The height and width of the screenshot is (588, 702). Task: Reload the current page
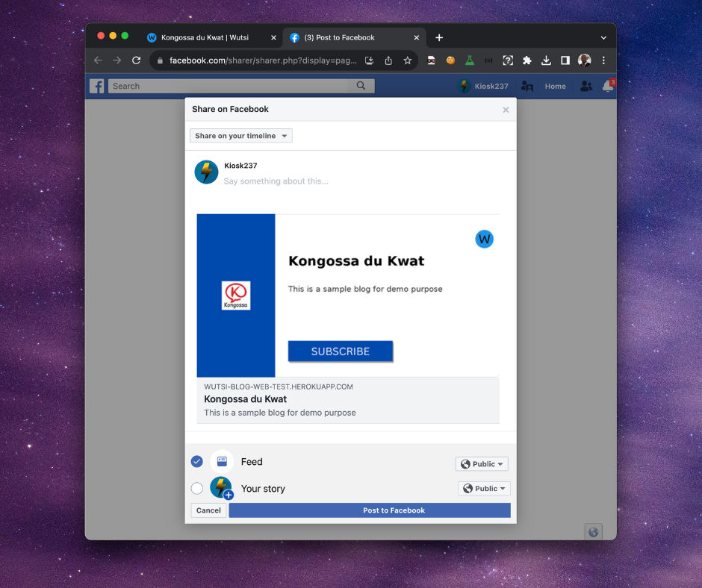[137, 60]
